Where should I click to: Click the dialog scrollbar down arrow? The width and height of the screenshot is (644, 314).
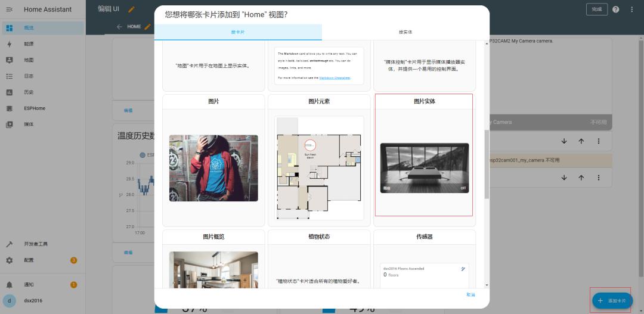[487, 285]
